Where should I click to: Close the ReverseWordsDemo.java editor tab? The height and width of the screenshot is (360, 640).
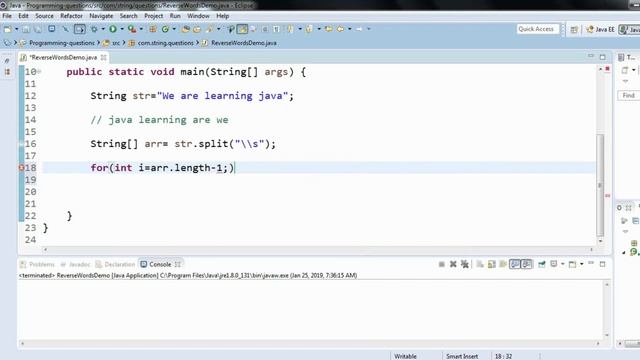(104, 58)
